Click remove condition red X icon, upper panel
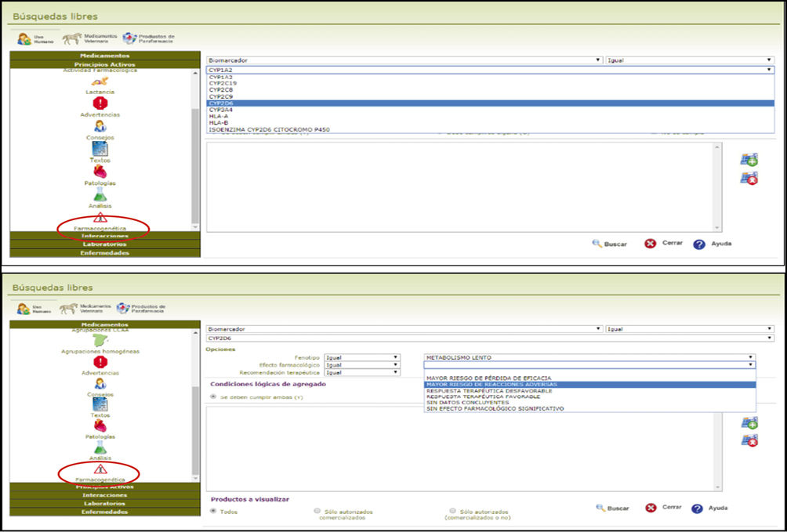The image size is (787, 532). click(x=749, y=179)
